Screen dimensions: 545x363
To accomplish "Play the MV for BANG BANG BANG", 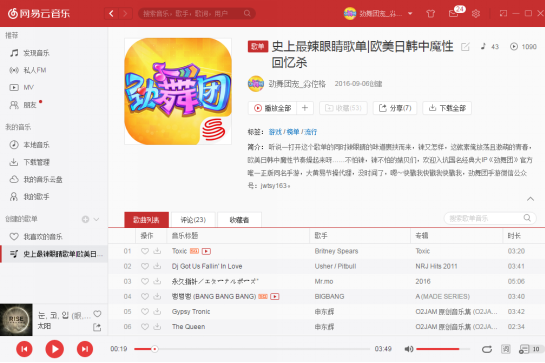I will (x=275, y=297).
